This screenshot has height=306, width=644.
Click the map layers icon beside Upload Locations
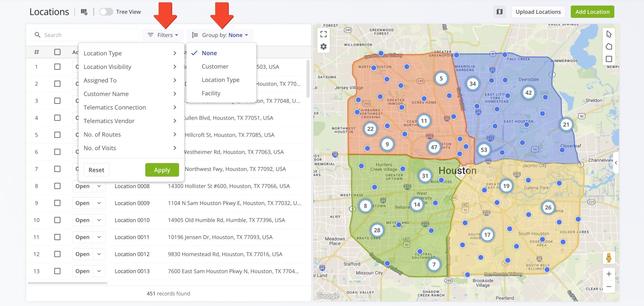499,12
